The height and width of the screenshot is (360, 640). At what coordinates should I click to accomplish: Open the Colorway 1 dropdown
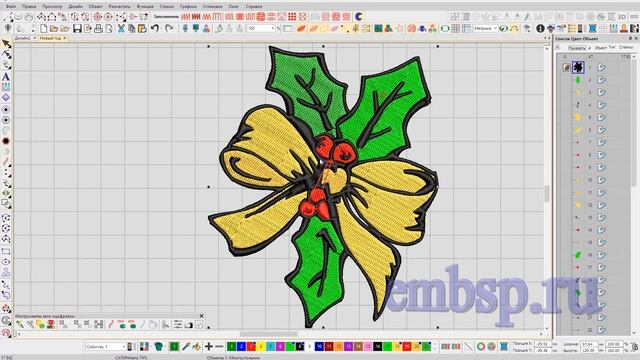[124, 347]
